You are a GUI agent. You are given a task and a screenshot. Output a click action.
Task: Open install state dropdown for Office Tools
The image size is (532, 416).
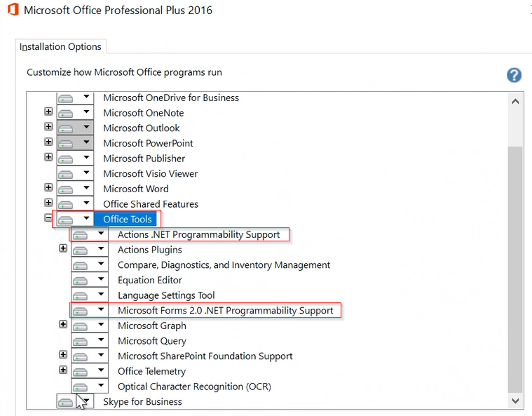75,219
